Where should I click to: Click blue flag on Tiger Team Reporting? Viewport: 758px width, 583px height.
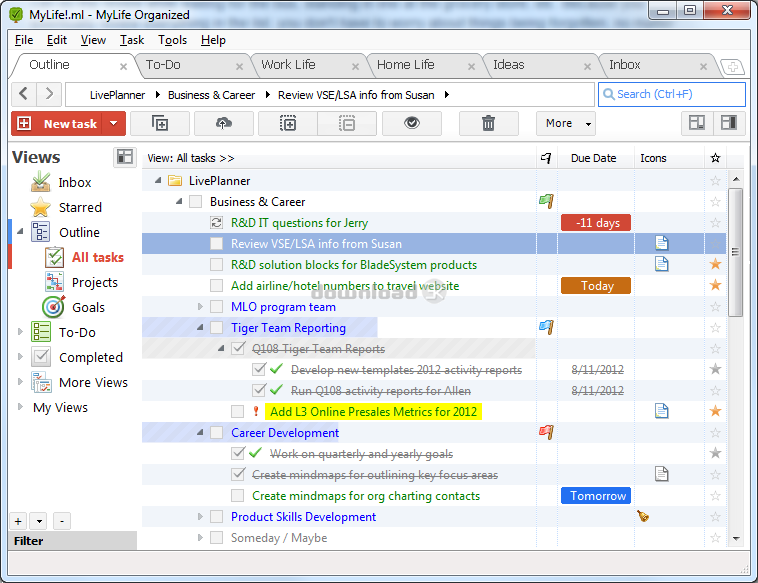[x=546, y=327]
